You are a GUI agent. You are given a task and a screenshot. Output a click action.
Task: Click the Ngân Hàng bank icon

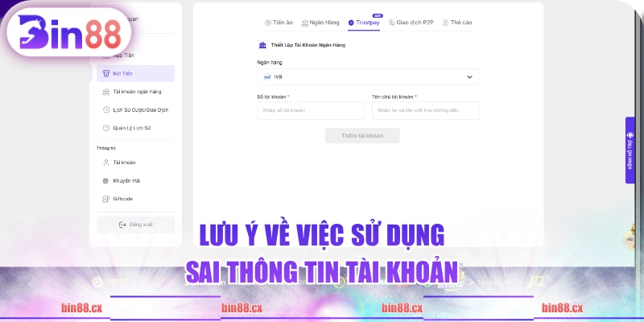coord(305,23)
